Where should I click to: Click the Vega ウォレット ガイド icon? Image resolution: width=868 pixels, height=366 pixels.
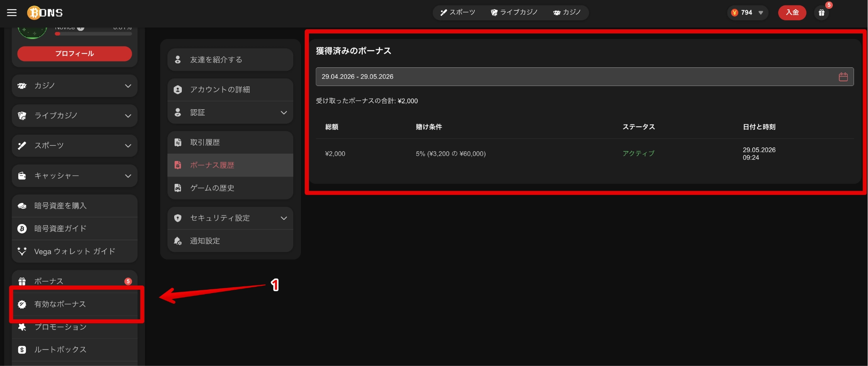click(22, 251)
